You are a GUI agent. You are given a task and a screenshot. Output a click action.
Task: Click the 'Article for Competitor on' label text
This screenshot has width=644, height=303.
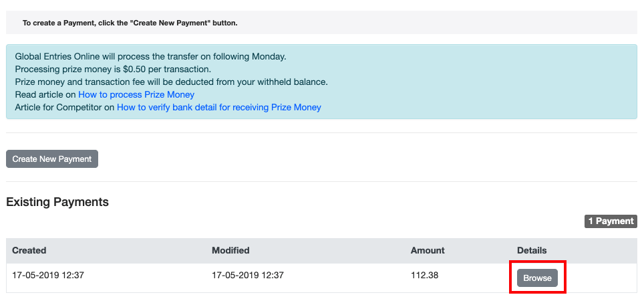pyautogui.click(x=65, y=107)
